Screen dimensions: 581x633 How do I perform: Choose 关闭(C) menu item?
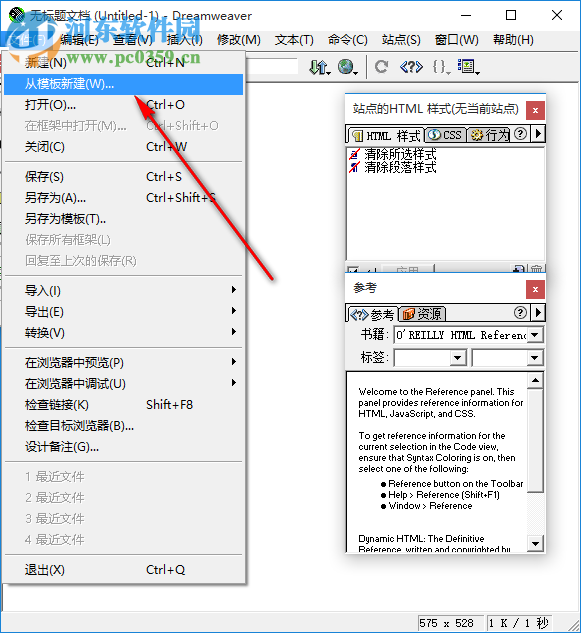click(124, 147)
